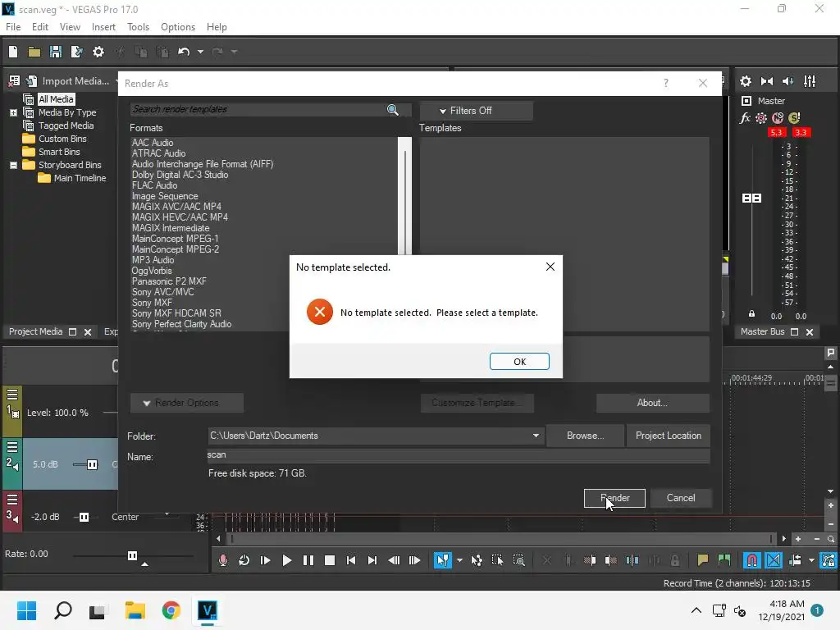
Task: Close the No template selected error dialog
Action: click(x=550, y=267)
